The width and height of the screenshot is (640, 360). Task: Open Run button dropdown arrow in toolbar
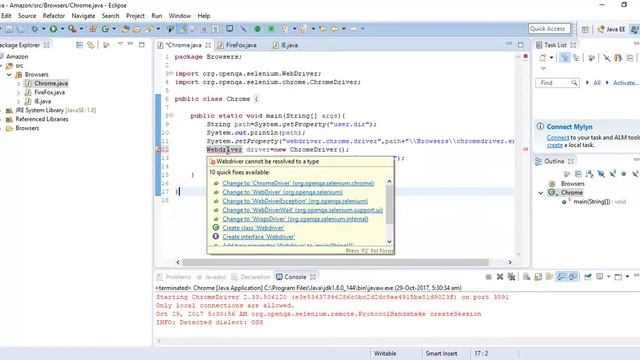[x=62, y=29]
